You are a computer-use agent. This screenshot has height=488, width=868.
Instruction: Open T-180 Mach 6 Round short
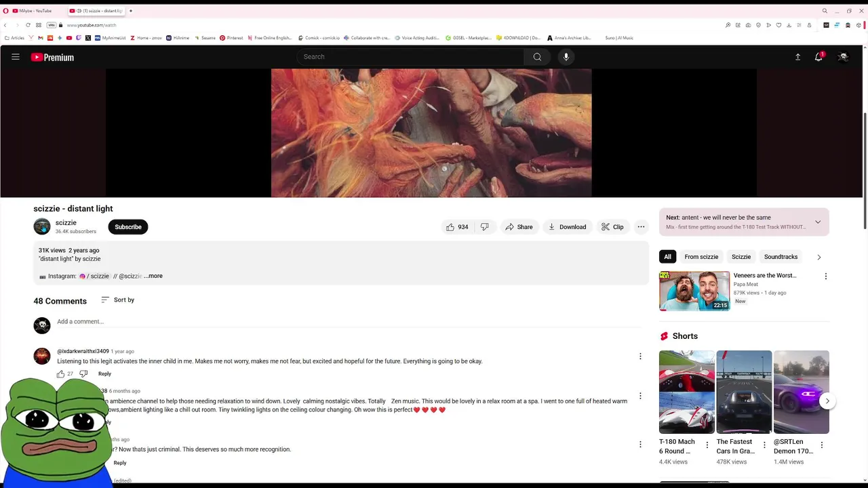[x=687, y=392]
